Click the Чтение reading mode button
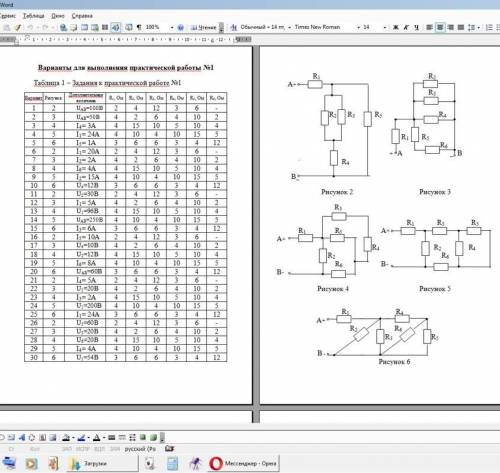500x473 pixels. [x=204, y=27]
